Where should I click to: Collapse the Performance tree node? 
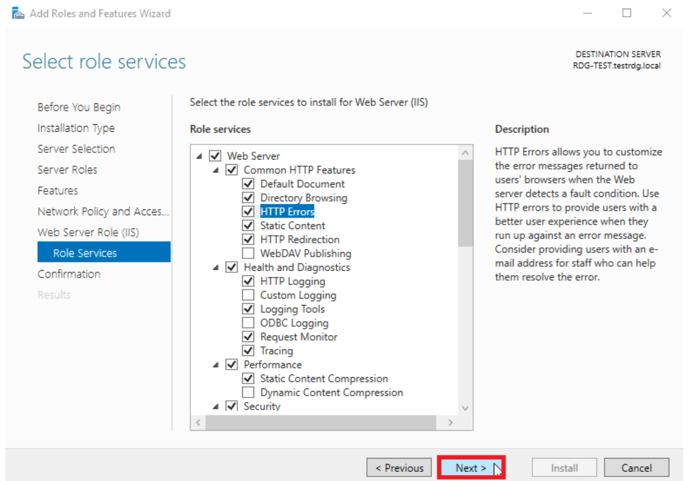point(215,365)
